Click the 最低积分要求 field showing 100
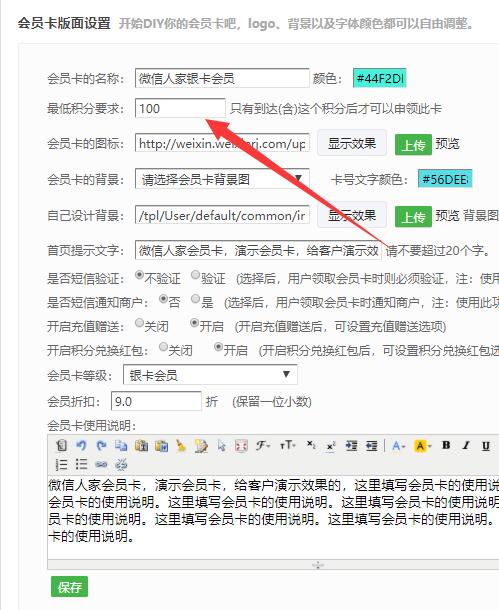 [180, 108]
